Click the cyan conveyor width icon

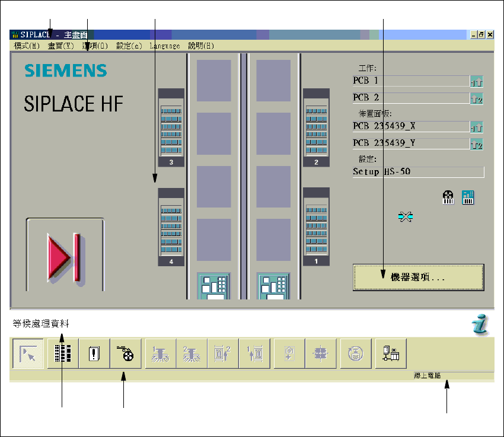(x=406, y=217)
